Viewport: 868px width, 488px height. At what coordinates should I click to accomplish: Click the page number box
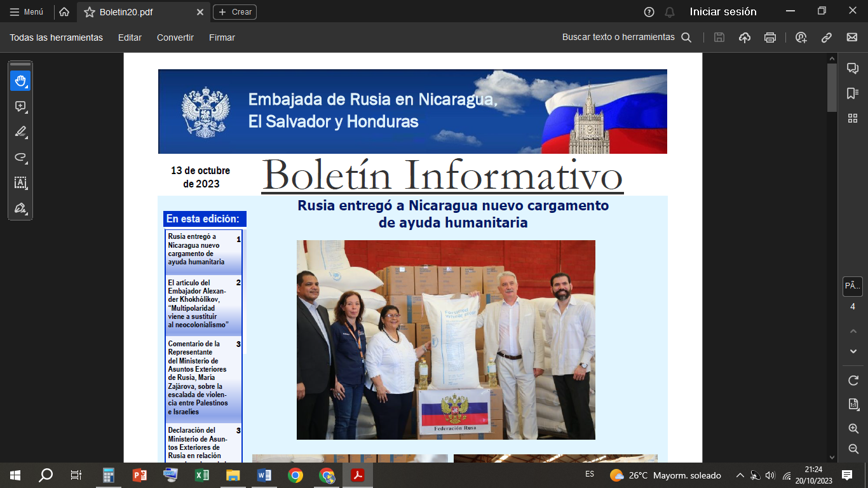coord(853,287)
